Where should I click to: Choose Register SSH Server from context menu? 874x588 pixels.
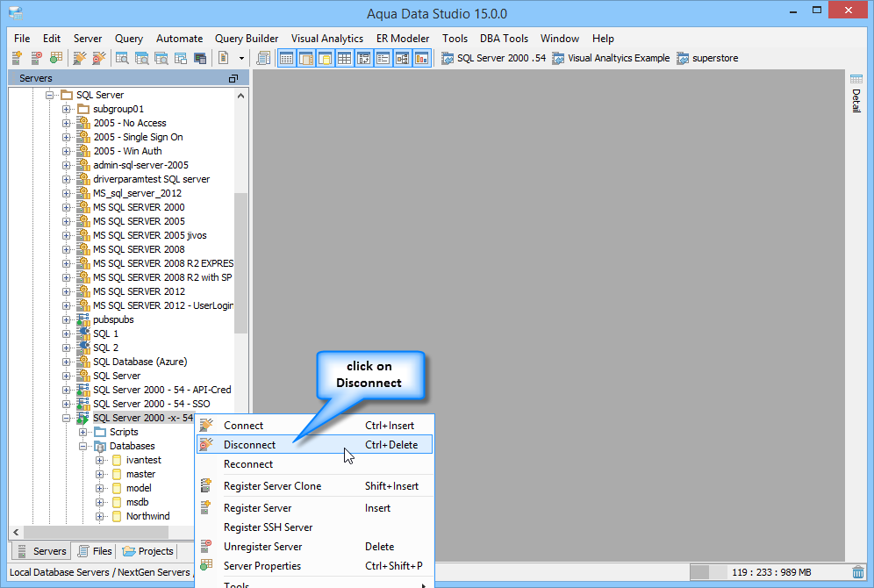[314, 527]
